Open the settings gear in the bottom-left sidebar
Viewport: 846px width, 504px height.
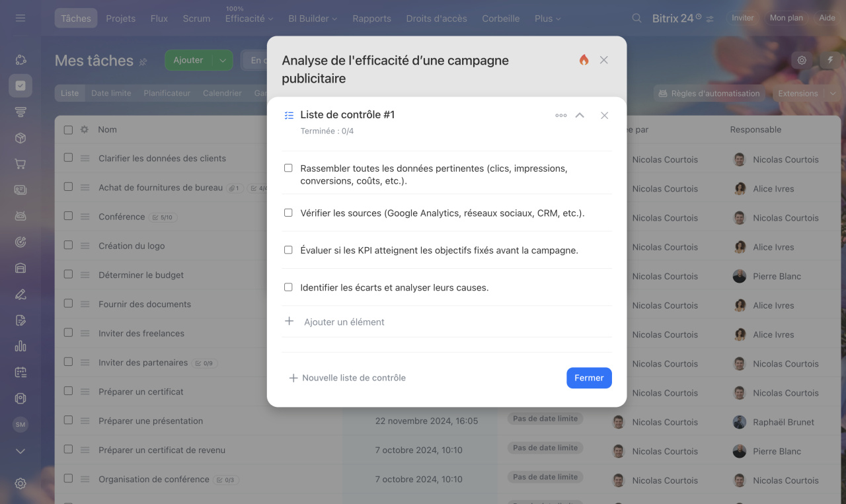click(x=20, y=484)
